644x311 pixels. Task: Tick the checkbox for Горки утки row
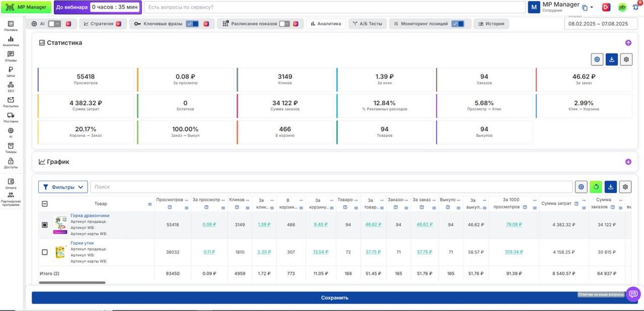(x=45, y=252)
